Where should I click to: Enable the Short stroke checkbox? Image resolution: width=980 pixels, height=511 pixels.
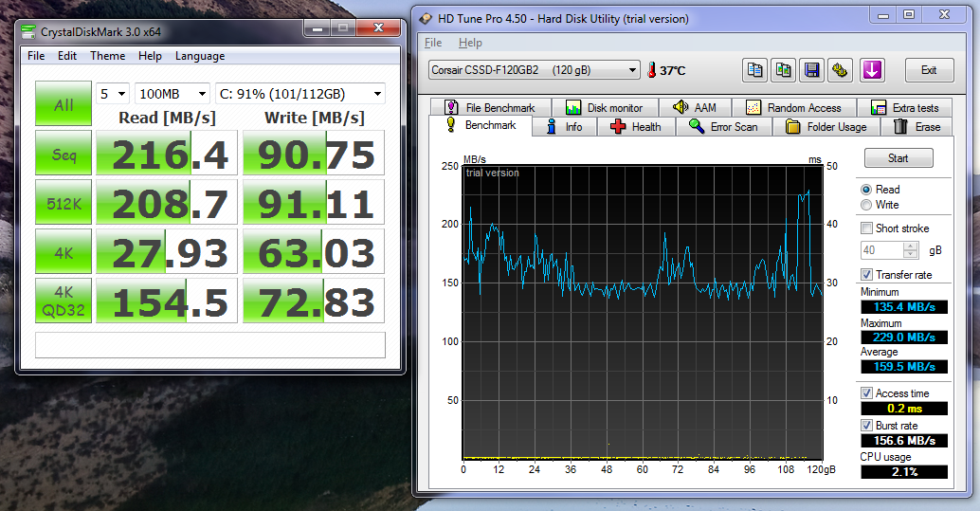[x=867, y=228]
